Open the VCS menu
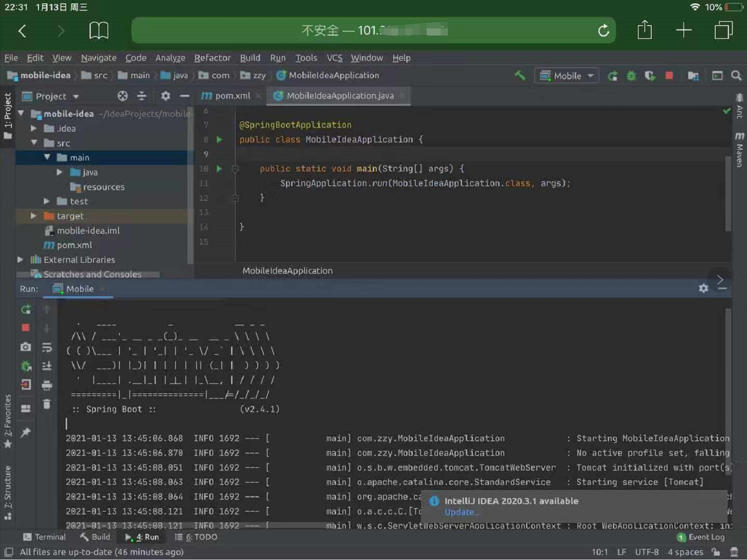 pos(335,58)
